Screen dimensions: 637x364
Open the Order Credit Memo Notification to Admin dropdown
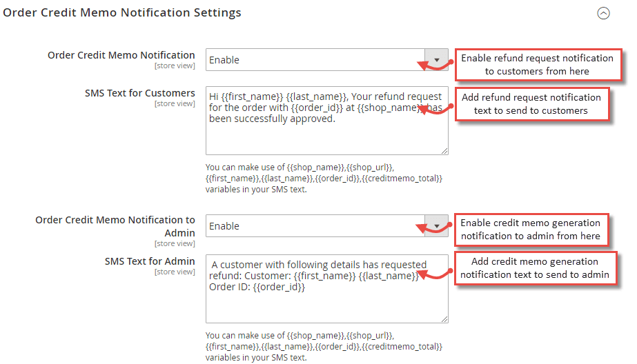316,226
